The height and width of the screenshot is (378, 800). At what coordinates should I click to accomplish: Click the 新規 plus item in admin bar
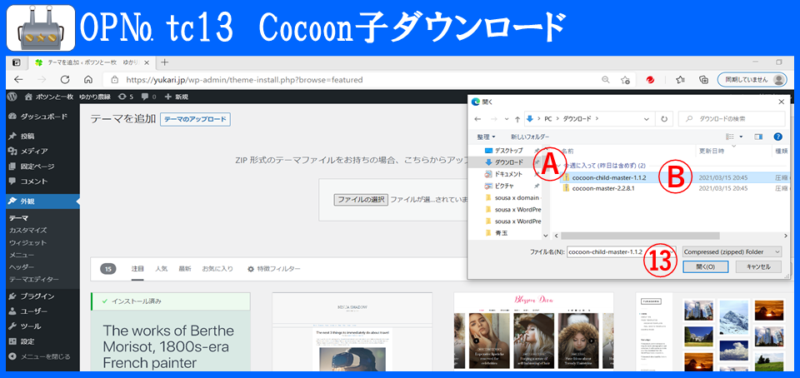[177, 96]
